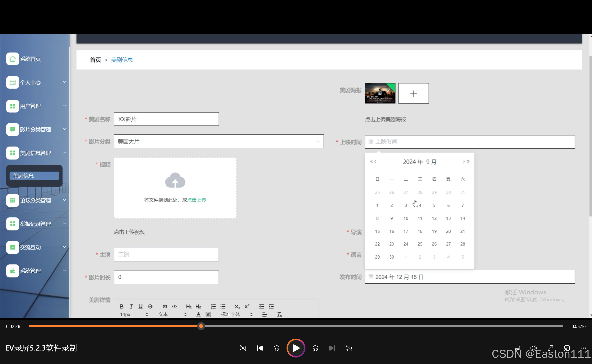Insert ordered list in editor
Image resolution: width=592 pixels, height=364 pixels.
tap(213, 307)
